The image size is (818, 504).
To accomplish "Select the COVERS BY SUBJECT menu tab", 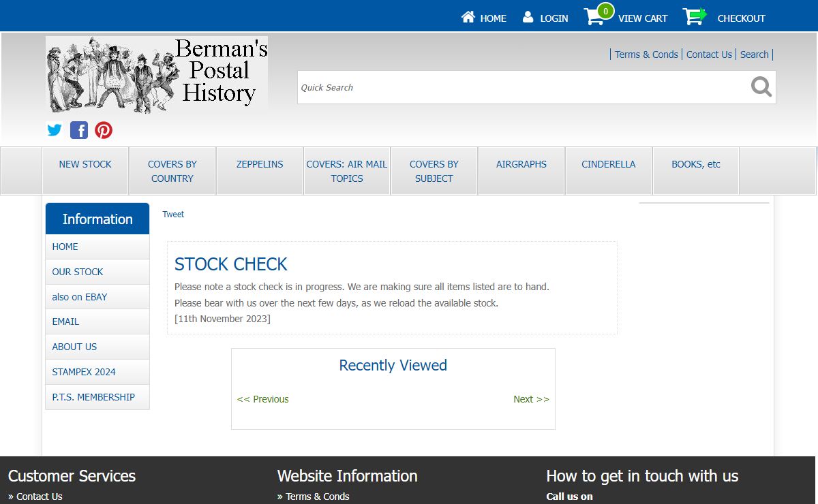I will tap(434, 171).
